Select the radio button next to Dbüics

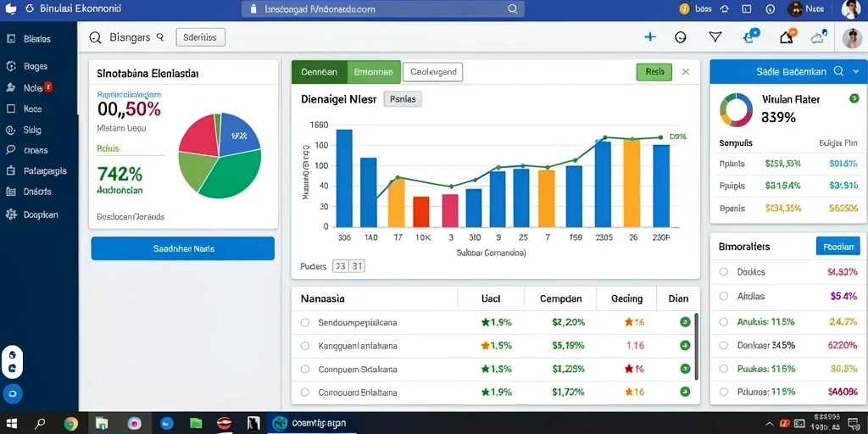pyautogui.click(x=723, y=272)
